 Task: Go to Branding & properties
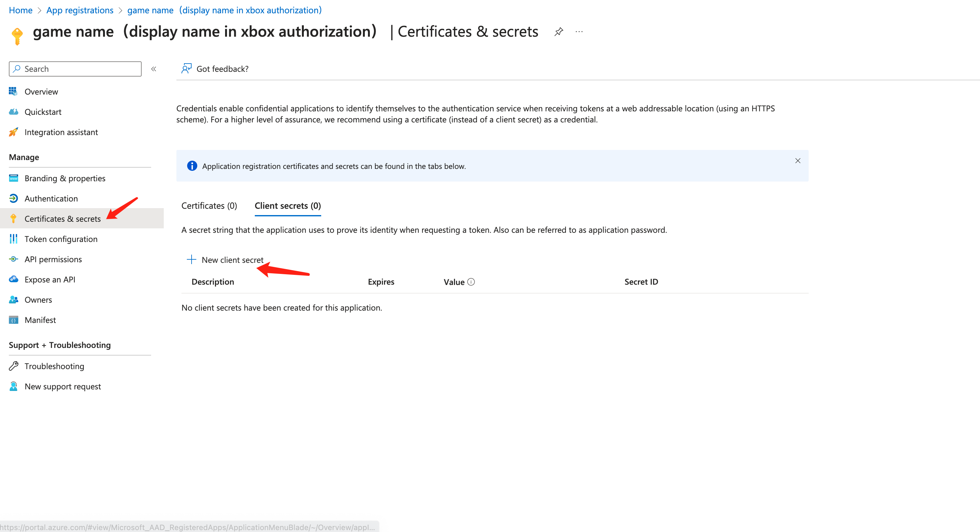pos(65,178)
